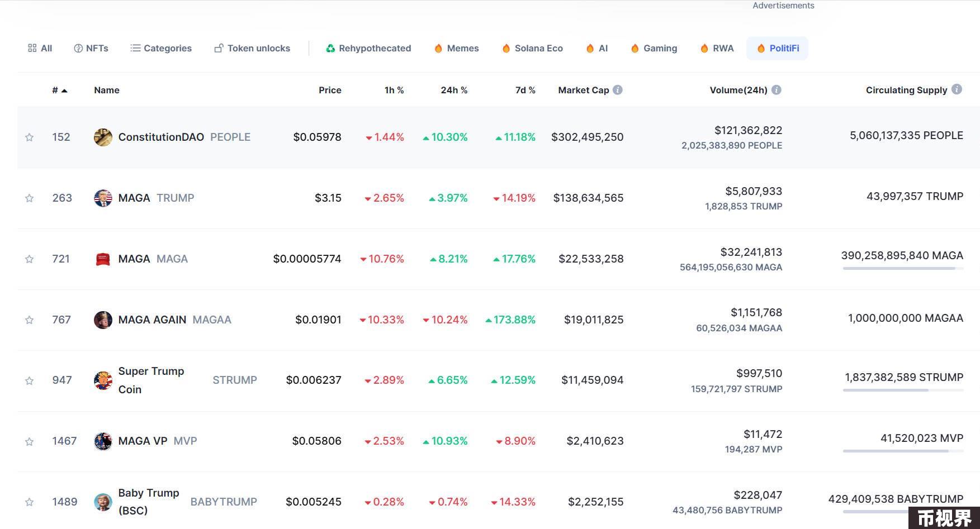Click the NFTs icon
Image resolution: width=980 pixels, height=529 pixels.
pyautogui.click(x=78, y=49)
